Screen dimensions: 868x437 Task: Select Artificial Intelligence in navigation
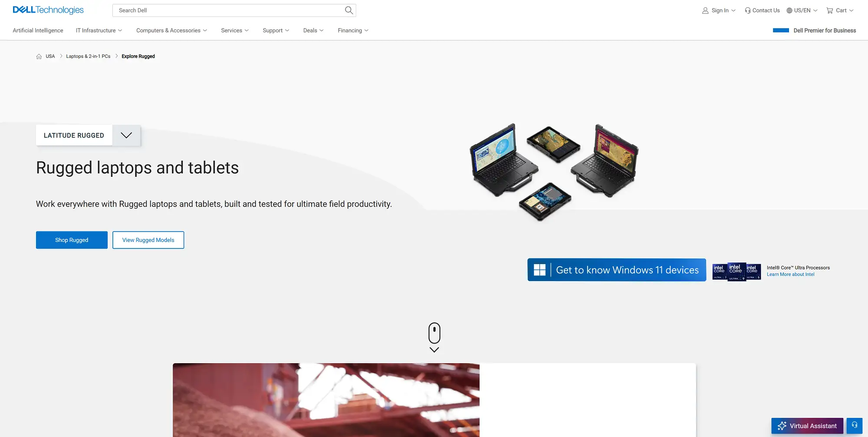(38, 30)
